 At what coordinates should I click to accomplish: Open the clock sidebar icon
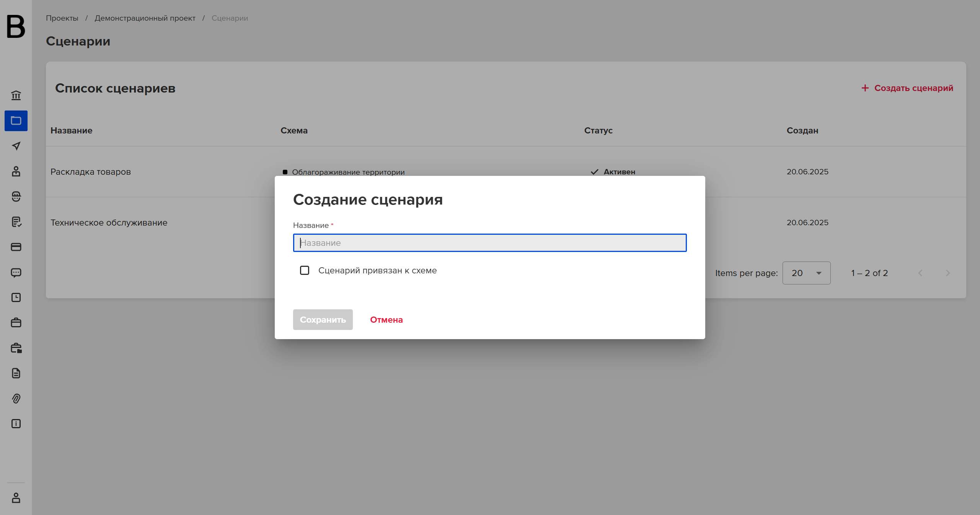click(16, 297)
